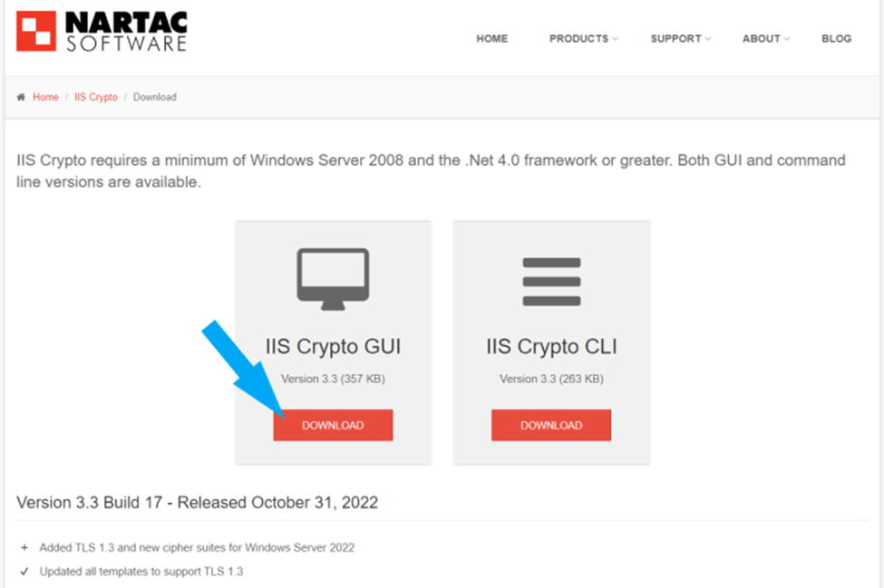Click the IIS Crypto GUI title
Screen dimensions: 884x588
click(x=333, y=346)
